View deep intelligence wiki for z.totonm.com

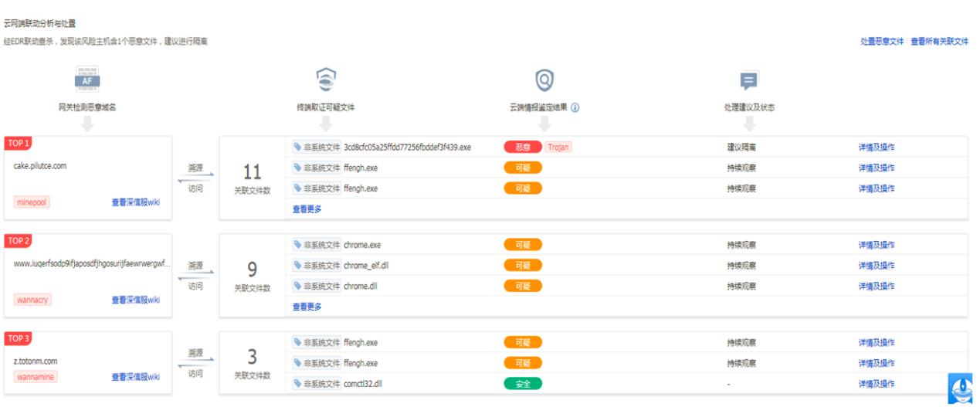click(x=135, y=377)
